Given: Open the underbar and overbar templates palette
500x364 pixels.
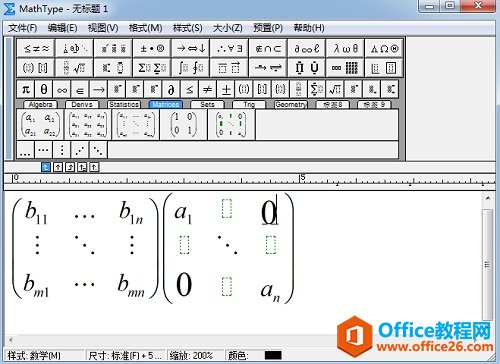Looking at the screenshot, I should click(x=229, y=68).
